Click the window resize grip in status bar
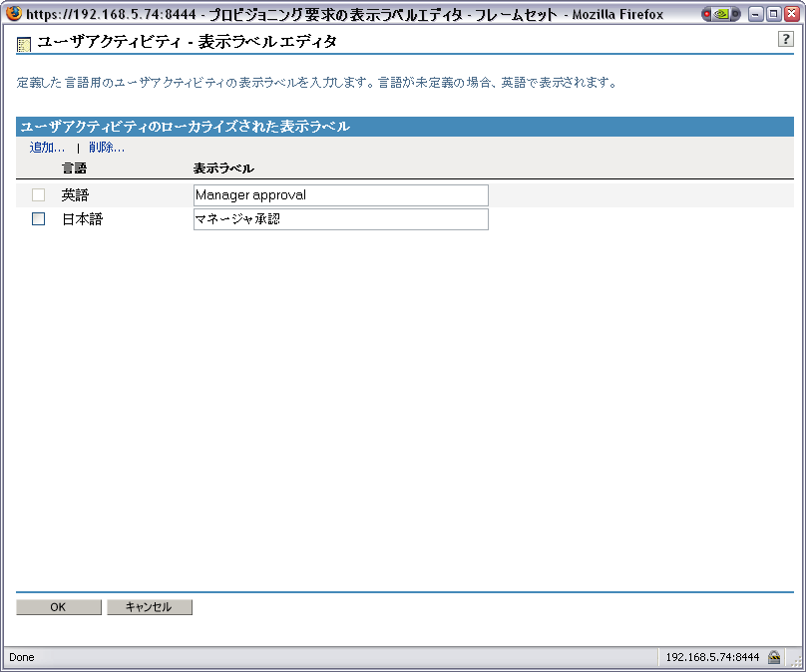806x672 pixels. 797,662
